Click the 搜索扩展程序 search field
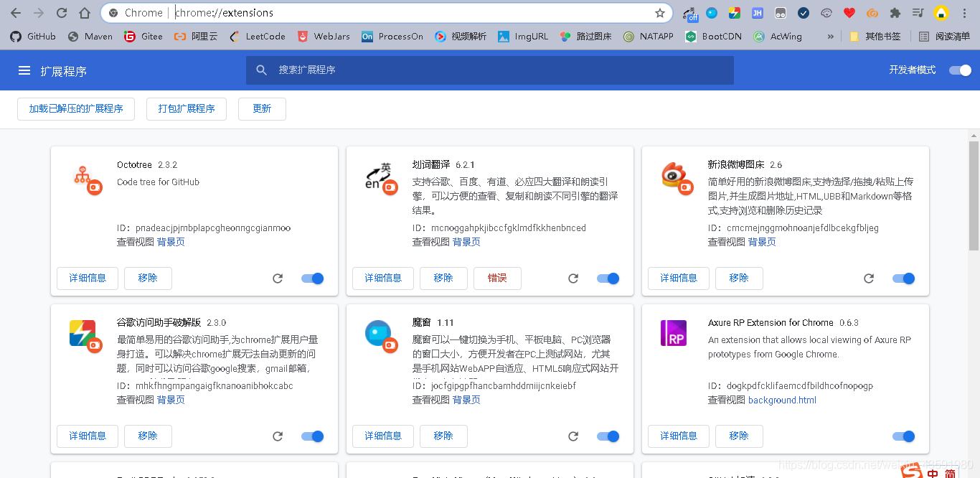 coord(490,70)
